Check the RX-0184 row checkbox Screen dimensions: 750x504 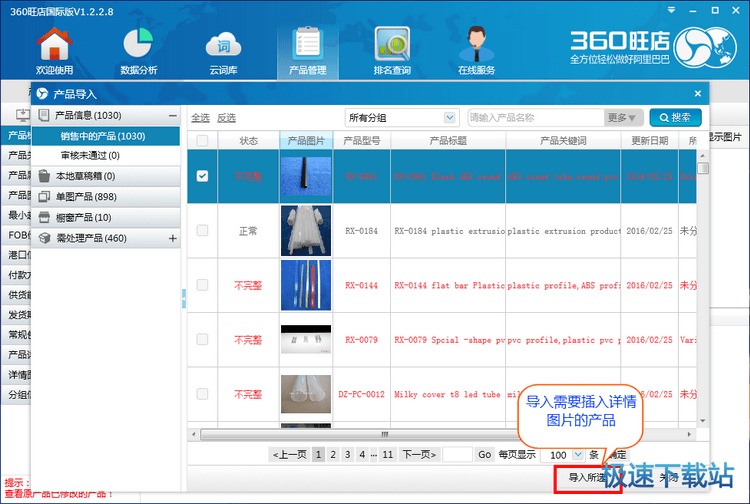[202, 230]
